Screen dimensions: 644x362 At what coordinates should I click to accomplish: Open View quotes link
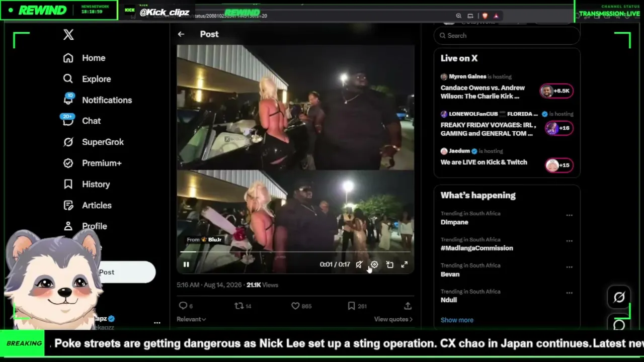pos(393,319)
